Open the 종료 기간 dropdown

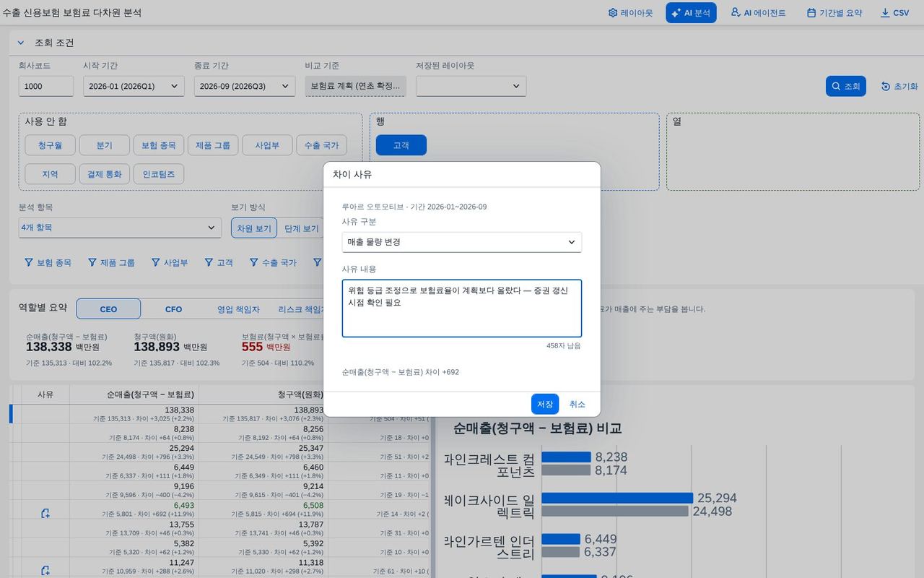tap(245, 86)
